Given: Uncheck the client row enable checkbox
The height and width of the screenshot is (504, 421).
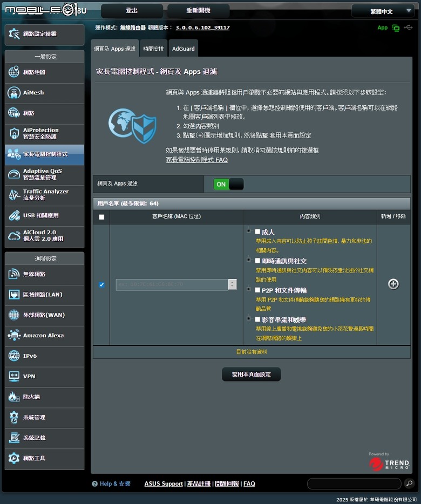Looking at the screenshot, I should tap(101, 285).
